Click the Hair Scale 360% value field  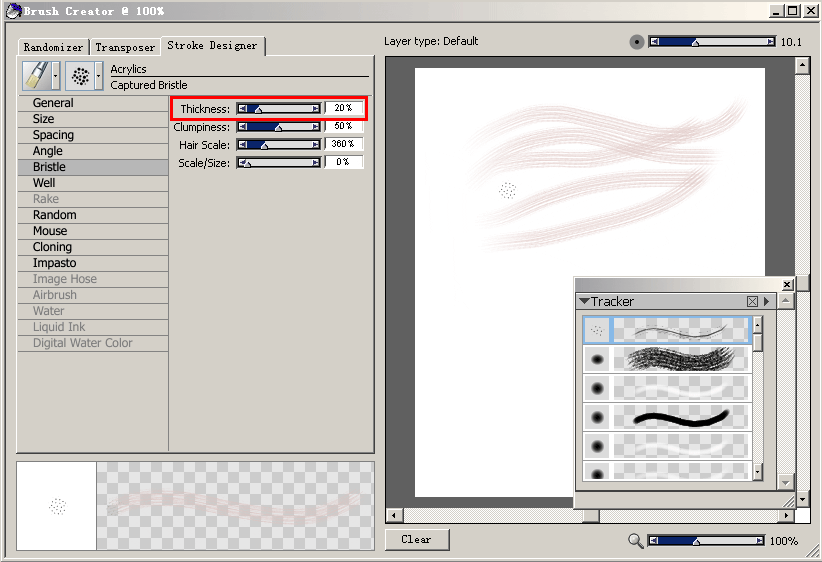coord(343,144)
